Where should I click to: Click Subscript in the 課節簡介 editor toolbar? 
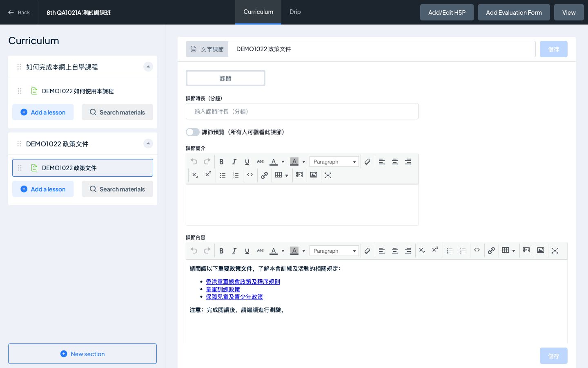pyautogui.click(x=195, y=175)
